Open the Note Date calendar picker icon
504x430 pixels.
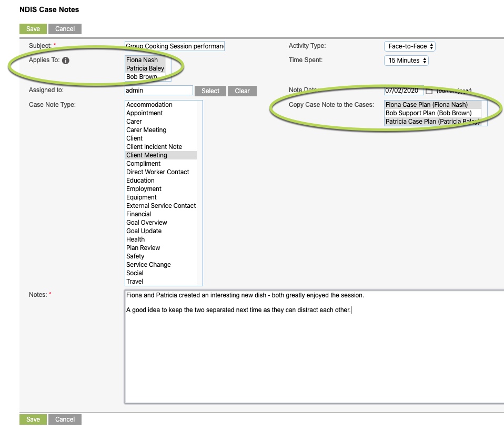coord(429,91)
